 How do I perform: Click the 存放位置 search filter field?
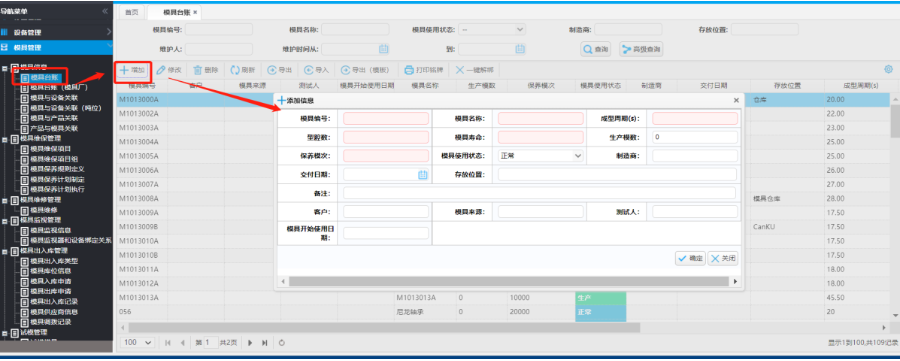tap(765, 29)
